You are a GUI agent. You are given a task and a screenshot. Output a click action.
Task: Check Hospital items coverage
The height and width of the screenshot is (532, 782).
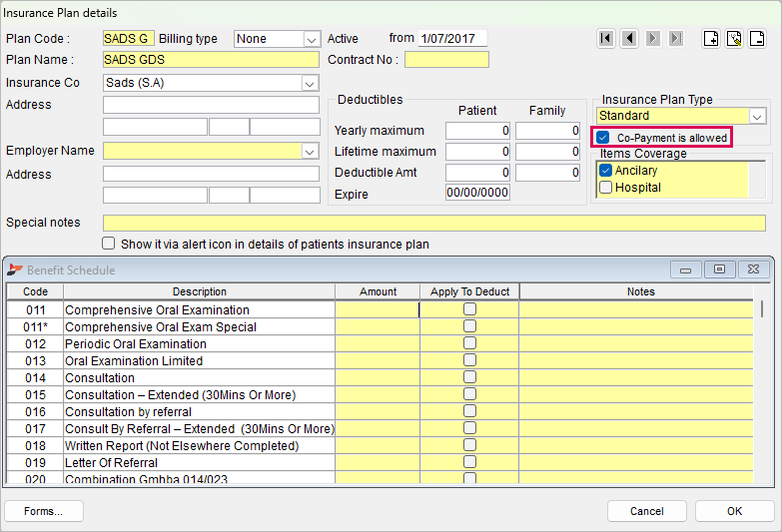pos(605,188)
